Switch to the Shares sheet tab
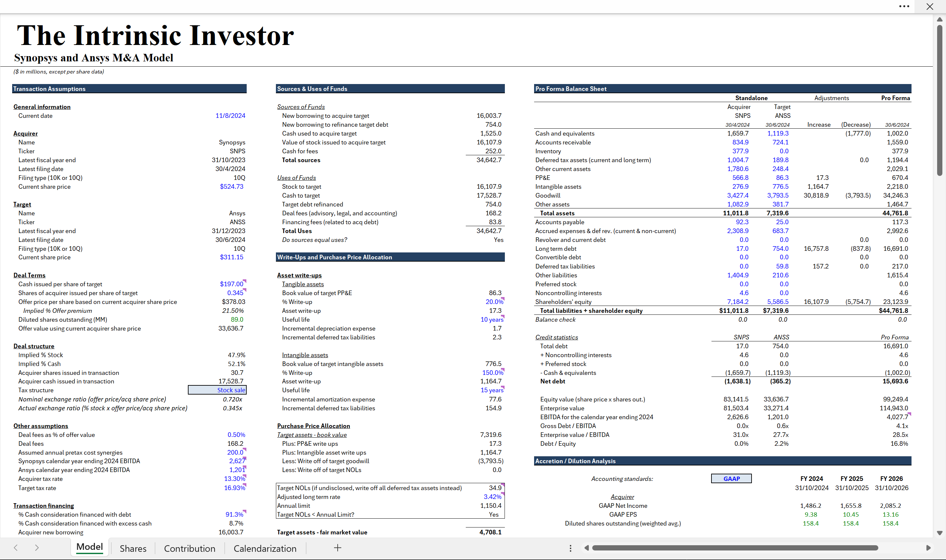Screen dimensions: 946x560 pos(133,548)
